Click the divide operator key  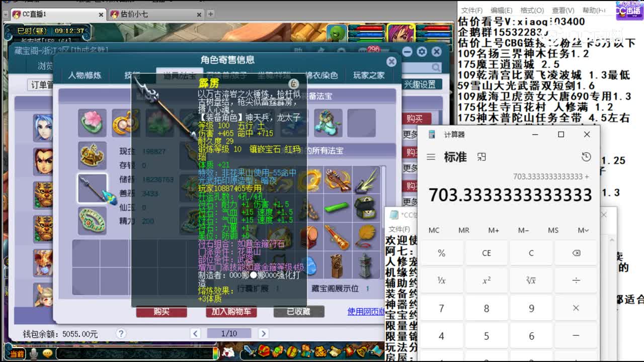576,281
